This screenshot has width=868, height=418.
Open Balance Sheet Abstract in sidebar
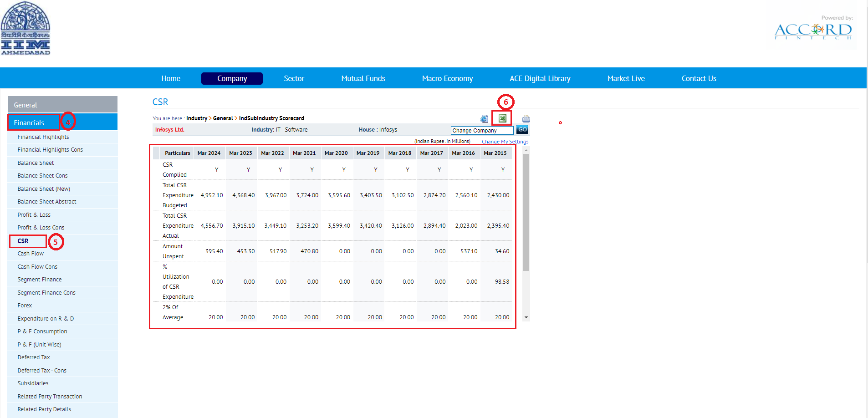(x=47, y=202)
